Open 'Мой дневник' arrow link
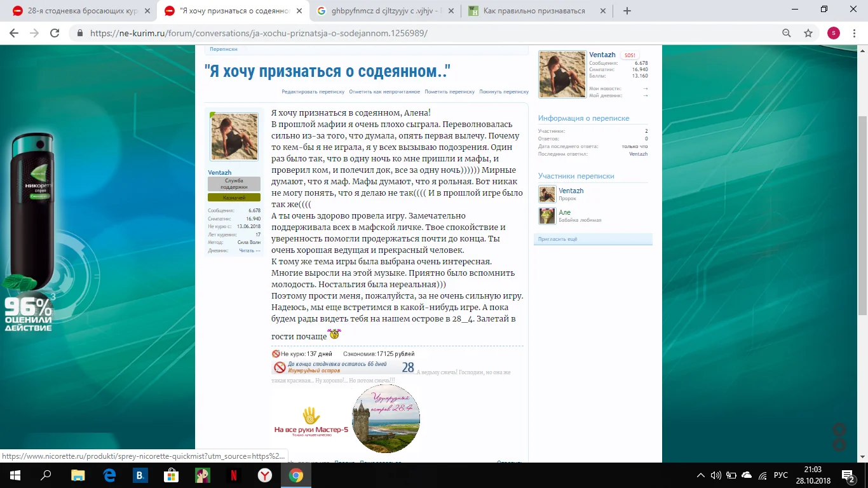Image resolution: width=868 pixels, height=488 pixels. point(645,95)
